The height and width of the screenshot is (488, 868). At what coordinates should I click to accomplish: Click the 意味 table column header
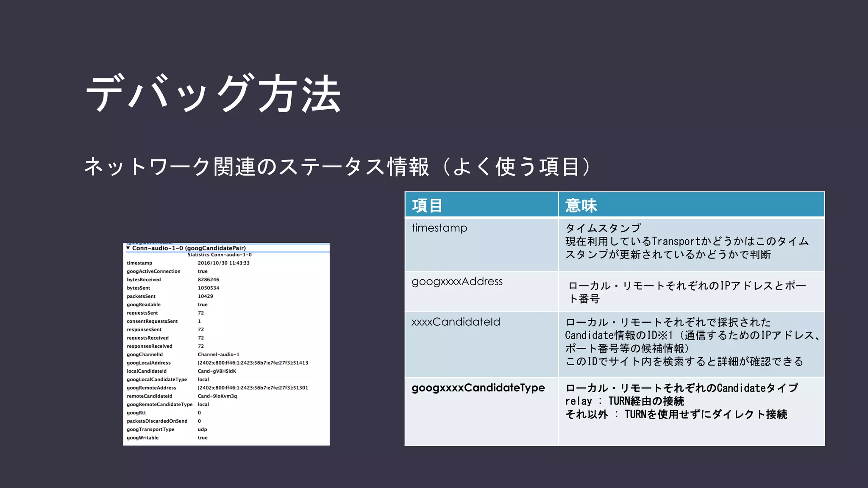point(691,205)
